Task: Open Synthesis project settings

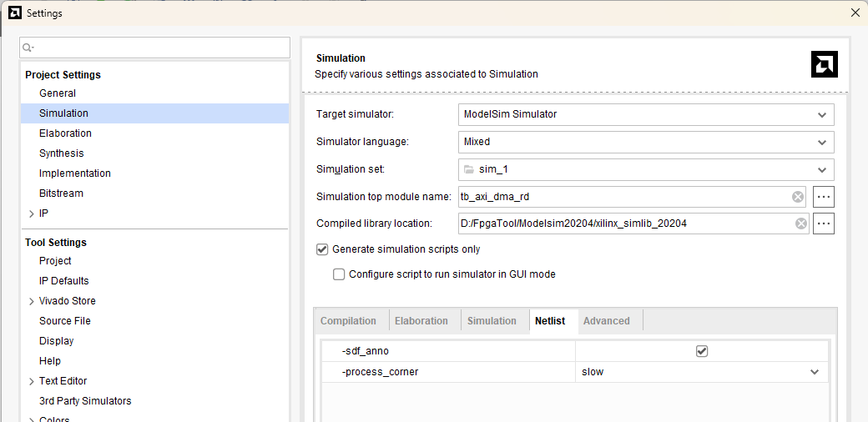Action: [62, 153]
